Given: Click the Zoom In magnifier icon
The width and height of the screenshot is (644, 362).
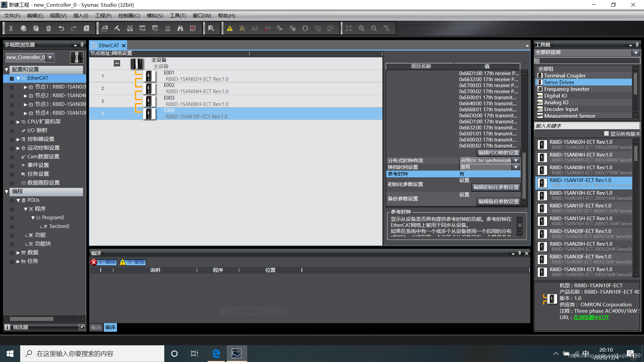Looking at the screenshot, I should [x=361, y=28].
